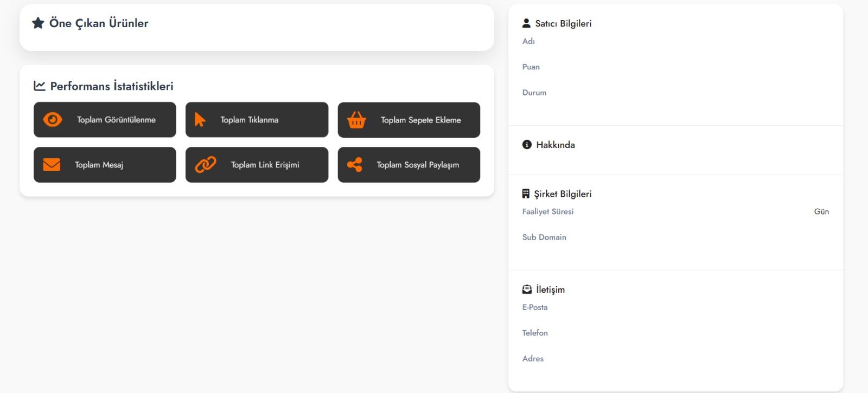
Task: Click the orange envelope icon
Action: tap(52, 165)
